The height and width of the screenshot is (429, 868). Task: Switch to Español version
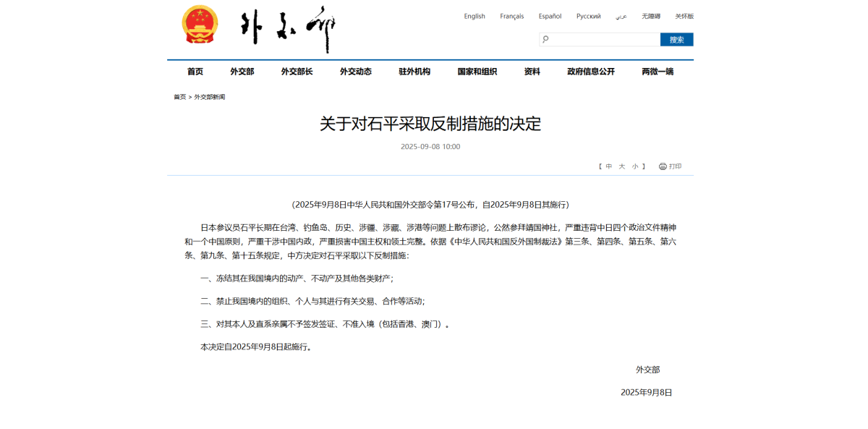550,16
